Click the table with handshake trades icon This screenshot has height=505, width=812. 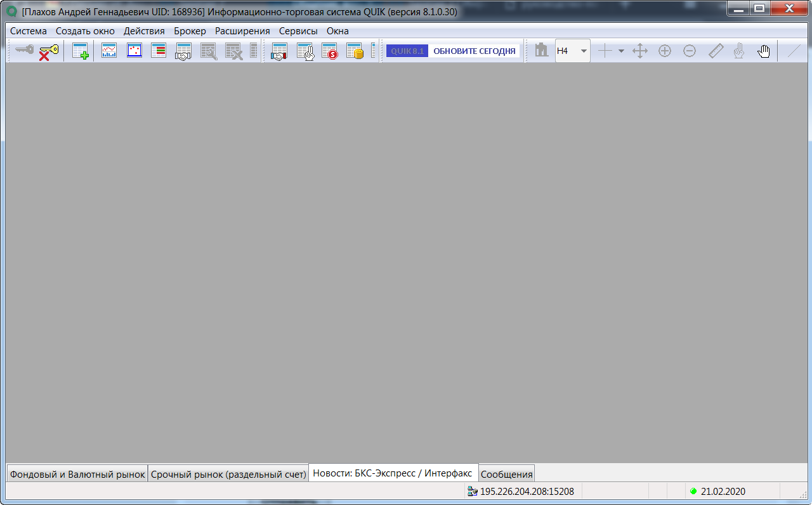(x=183, y=51)
